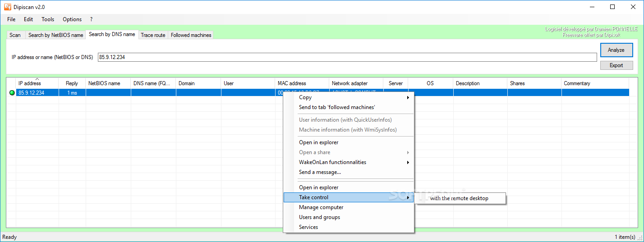Click the Description column header
The image size is (644, 242).
click(x=480, y=83)
